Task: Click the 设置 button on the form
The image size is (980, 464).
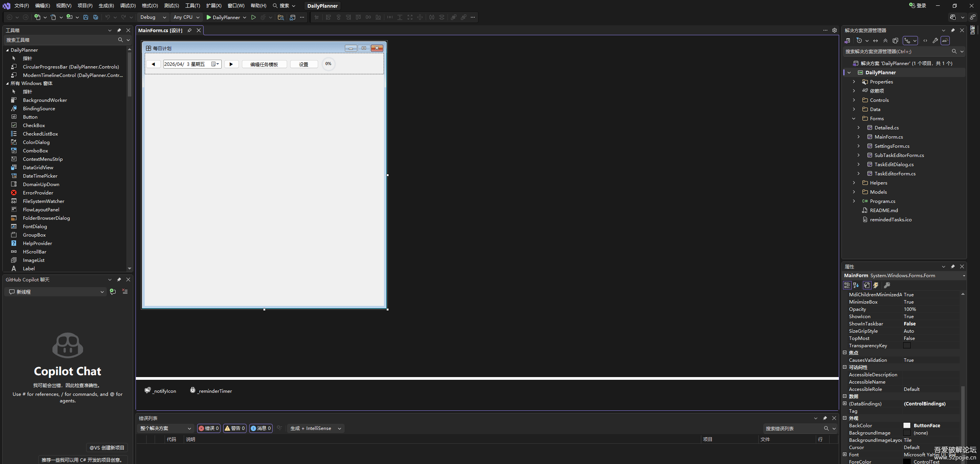Action: 304,64
